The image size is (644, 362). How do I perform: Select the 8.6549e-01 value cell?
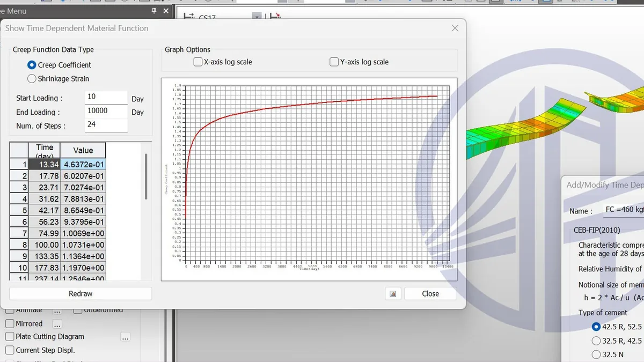coord(83,210)
